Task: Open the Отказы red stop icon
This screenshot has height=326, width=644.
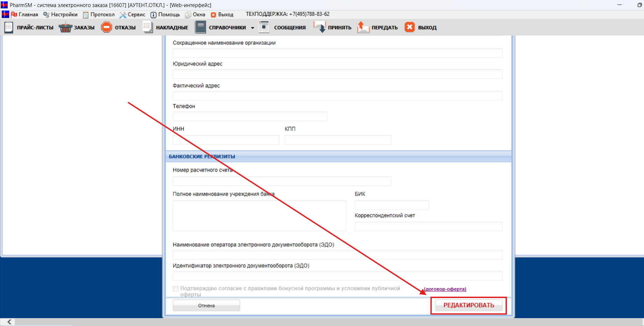Action: click(106, 27)
